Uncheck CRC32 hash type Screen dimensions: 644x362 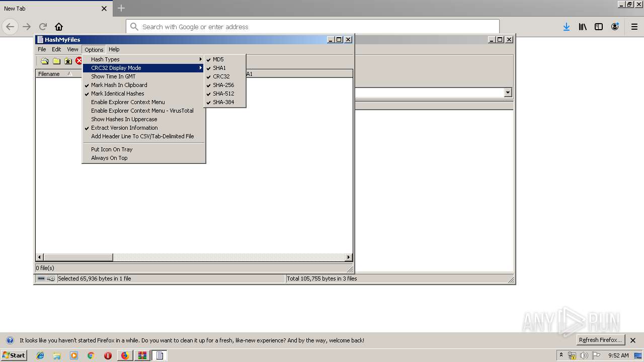coord(225,76)
